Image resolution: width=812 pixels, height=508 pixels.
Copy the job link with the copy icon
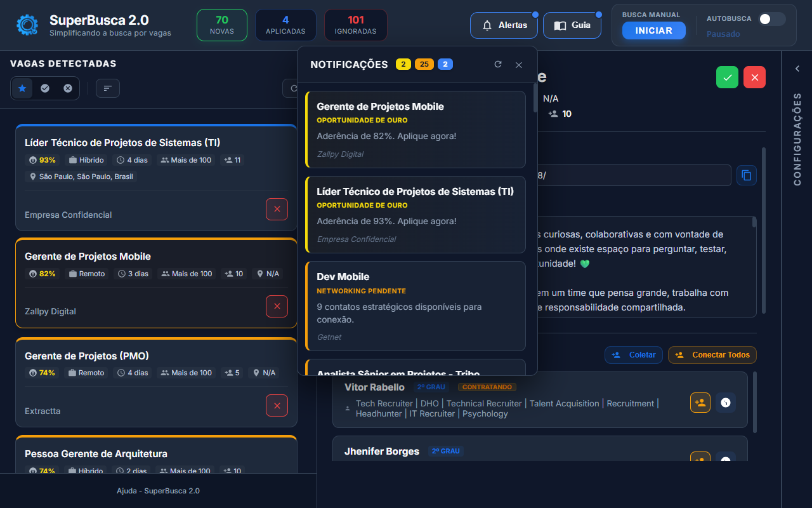[x=746, y=175]
